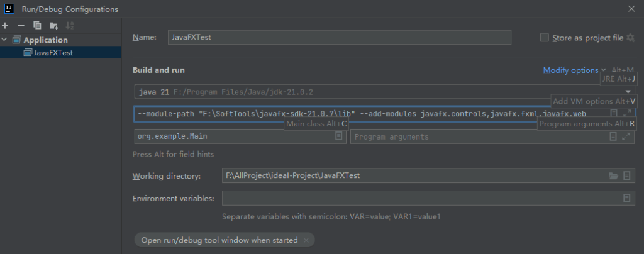The height and width of the screenshot is (254, 644).
Task: Remove the Open run/debug tool window tag
Action: (306, 240)
